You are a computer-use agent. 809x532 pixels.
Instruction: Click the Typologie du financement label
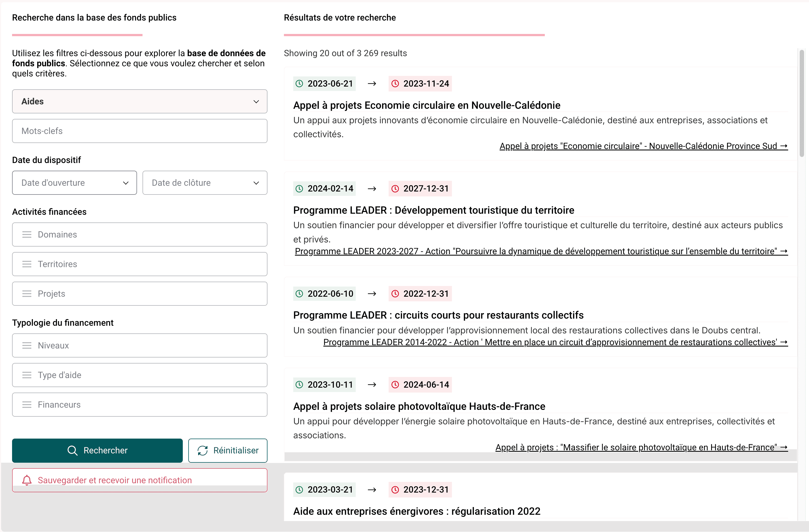click(x=63, y=323)
